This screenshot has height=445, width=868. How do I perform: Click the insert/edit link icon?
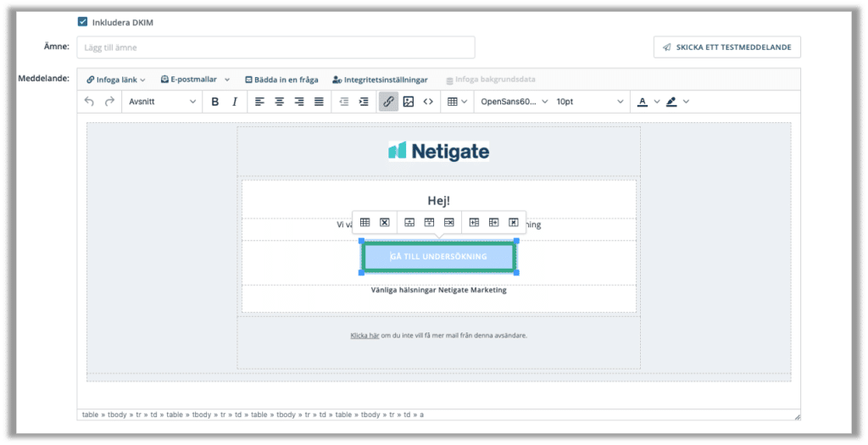(x=388, y=102)
